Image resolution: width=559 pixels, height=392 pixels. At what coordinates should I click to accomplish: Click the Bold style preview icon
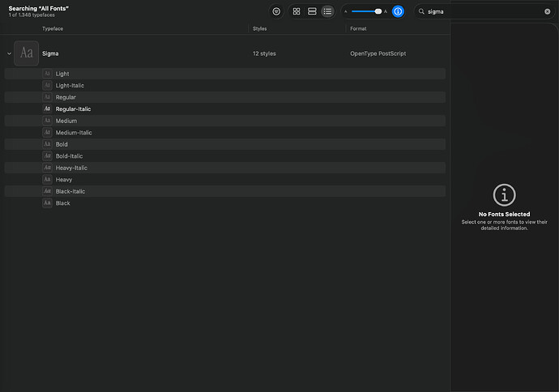point(47,144)
